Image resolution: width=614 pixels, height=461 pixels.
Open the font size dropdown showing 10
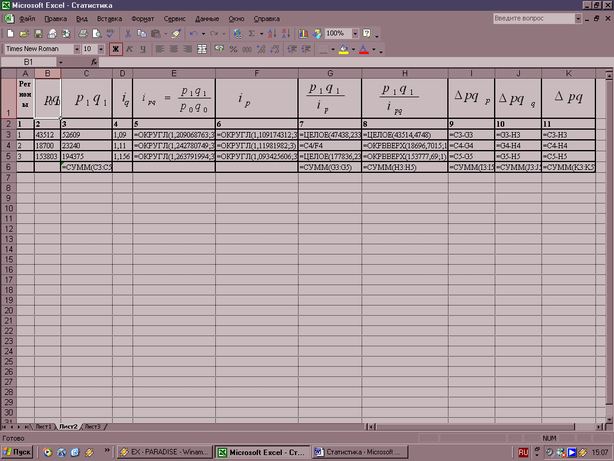[x=100, y=48]
